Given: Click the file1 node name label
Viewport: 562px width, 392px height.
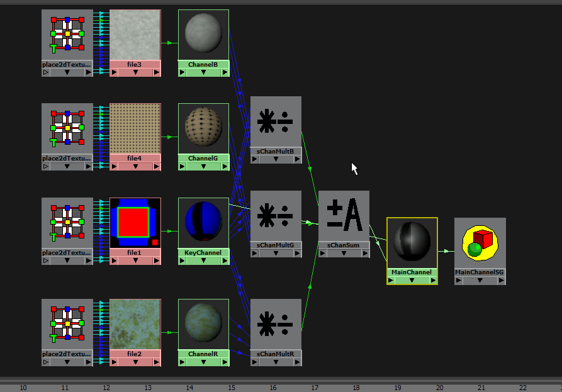Looking at the screenshot, I should (x=135, y=252).
